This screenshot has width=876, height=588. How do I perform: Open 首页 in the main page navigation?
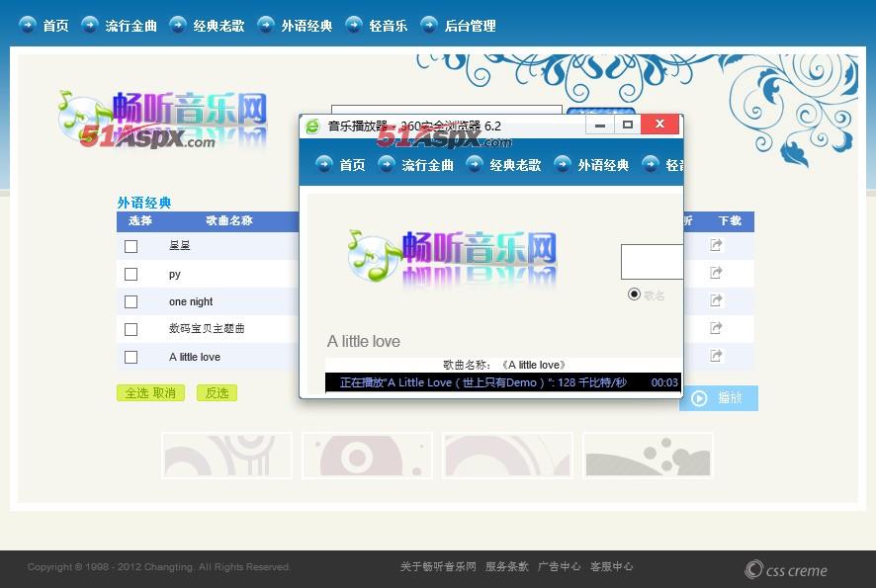(55, 26)
